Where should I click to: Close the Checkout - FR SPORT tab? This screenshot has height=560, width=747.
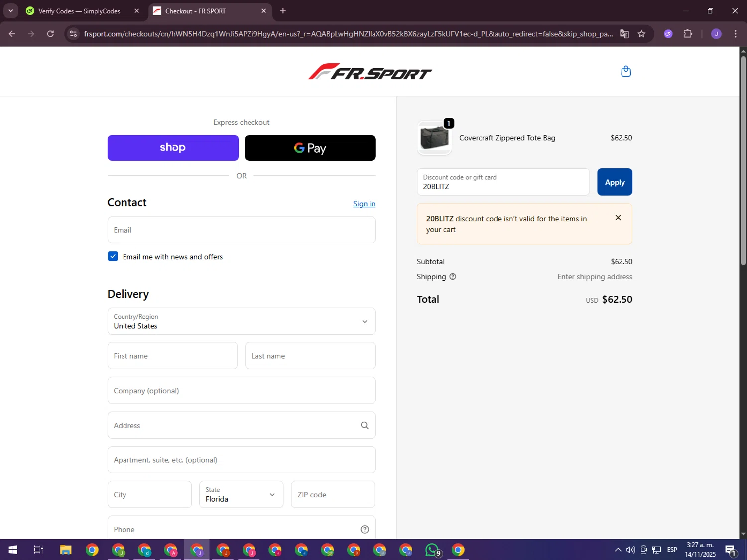(264, 11)
